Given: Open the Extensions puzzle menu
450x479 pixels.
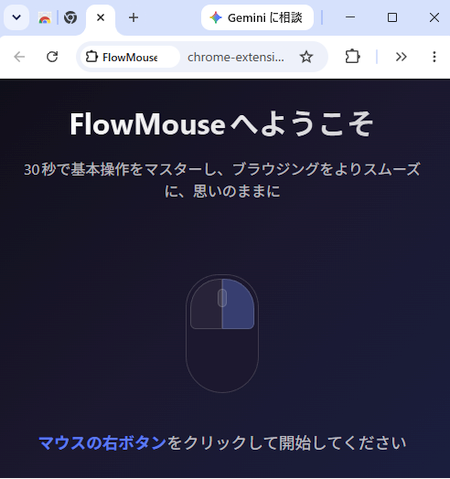Looking at the screenshot, I should 352,57.
